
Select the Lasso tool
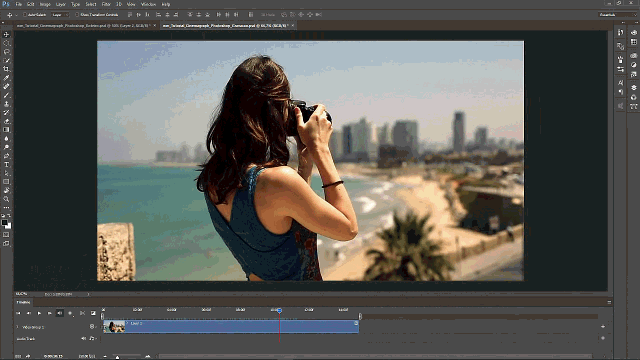click(6, 52)
